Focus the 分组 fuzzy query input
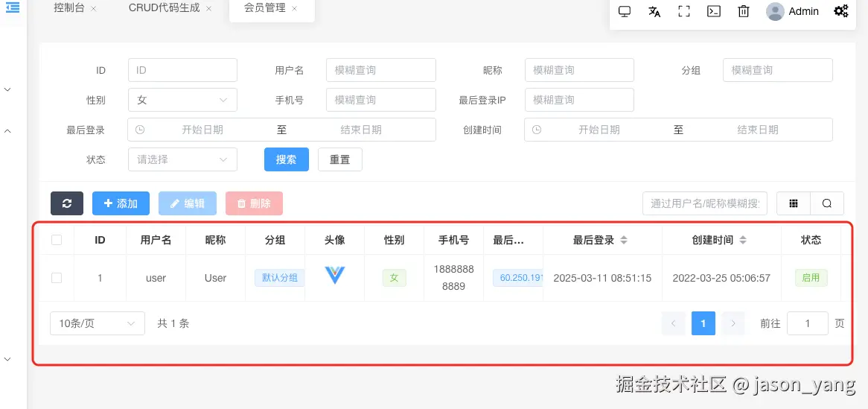The height and width of the screenshot is (409, 868). (778, 70)
